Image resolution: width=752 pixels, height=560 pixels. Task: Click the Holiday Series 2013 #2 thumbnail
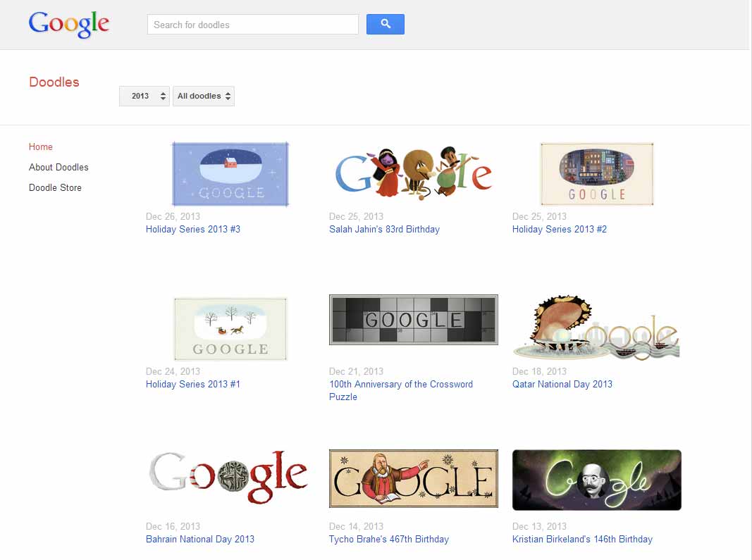(x=597, y=174)
